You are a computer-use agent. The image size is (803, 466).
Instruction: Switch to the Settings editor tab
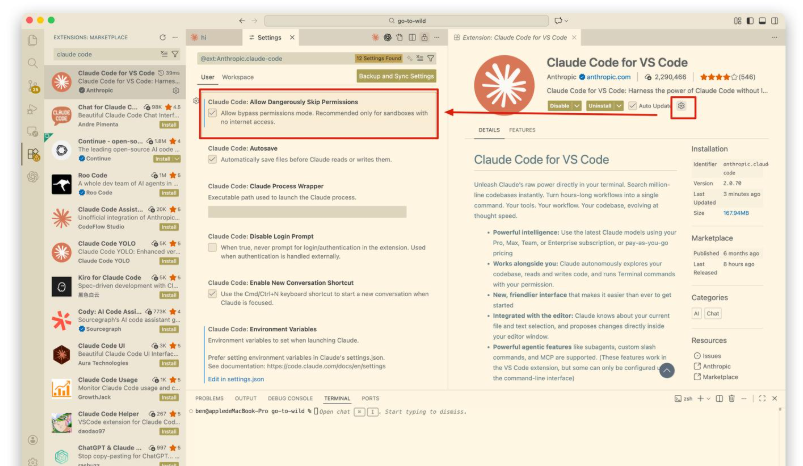point(269,37)
